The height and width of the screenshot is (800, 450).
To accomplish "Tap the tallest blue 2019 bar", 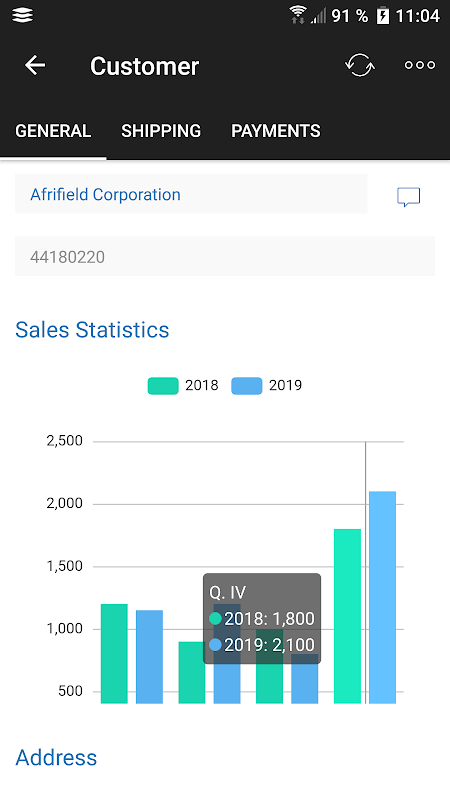I will [x=382, y=597].
